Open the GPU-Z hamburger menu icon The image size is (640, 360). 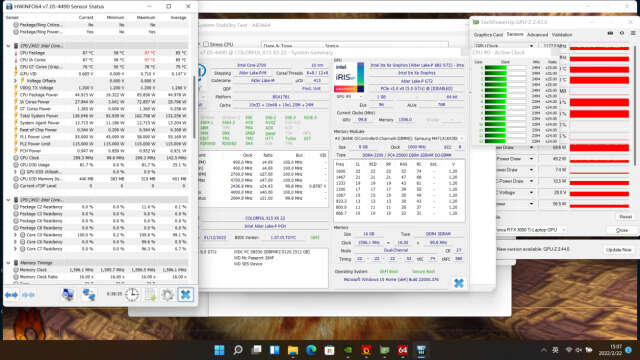tap(633, 33)
